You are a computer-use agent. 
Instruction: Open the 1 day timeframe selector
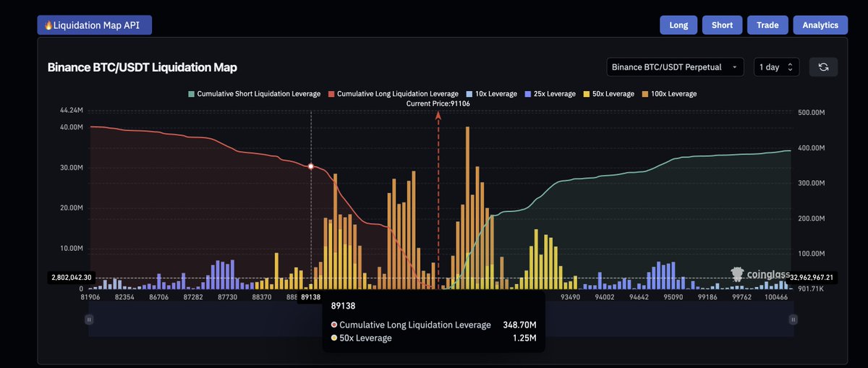pyautogui.click(x=776, y=67)
